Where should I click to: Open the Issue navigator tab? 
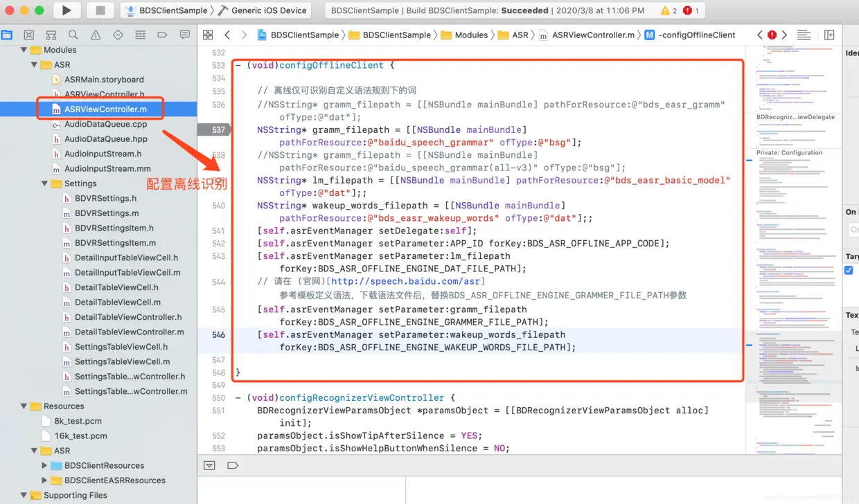[96, 35]
